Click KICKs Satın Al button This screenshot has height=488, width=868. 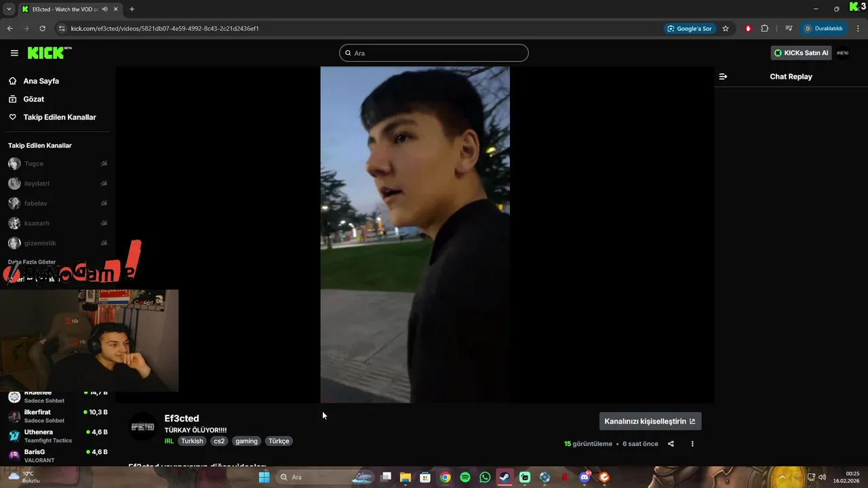[x=801, y=53]
